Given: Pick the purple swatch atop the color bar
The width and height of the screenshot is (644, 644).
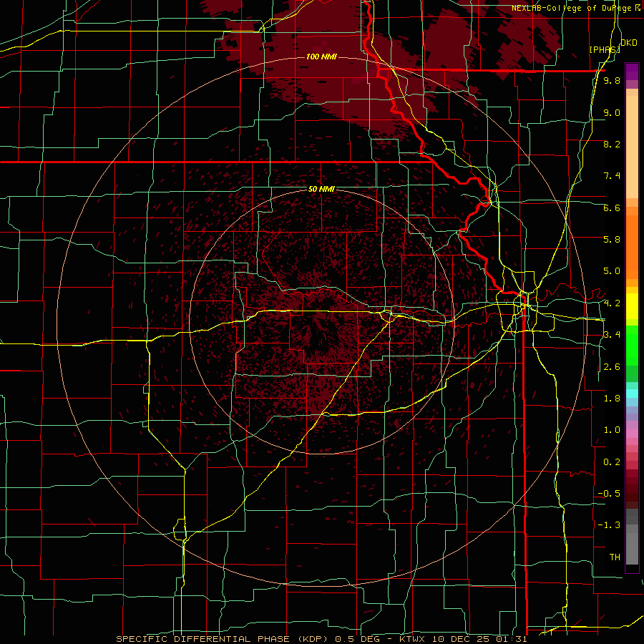Looking at the screenshot, I should click(632, 72).
